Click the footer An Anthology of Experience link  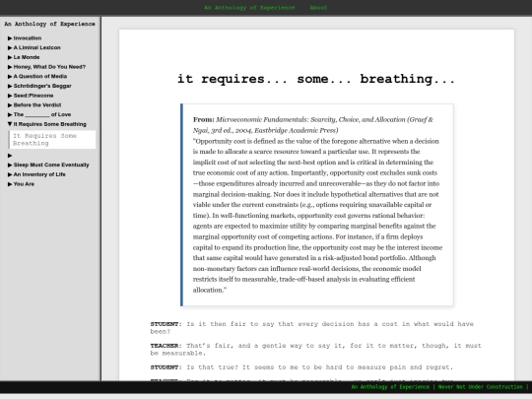click(x=390, y=387)
